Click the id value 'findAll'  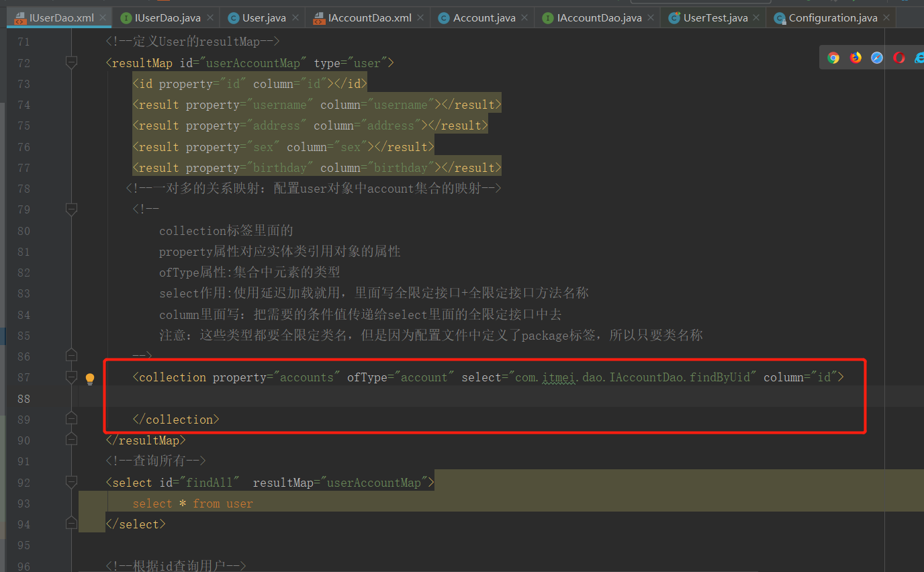[x=210, y=483]
